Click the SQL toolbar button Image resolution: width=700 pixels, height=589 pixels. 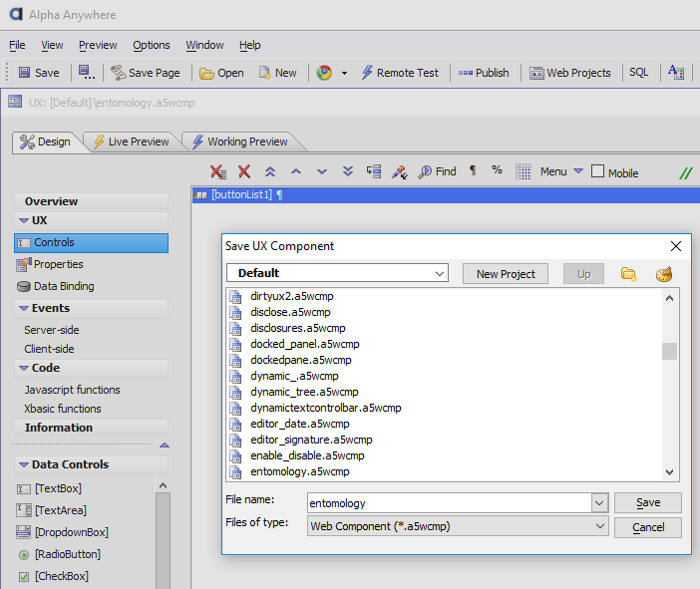click(639, 73)
